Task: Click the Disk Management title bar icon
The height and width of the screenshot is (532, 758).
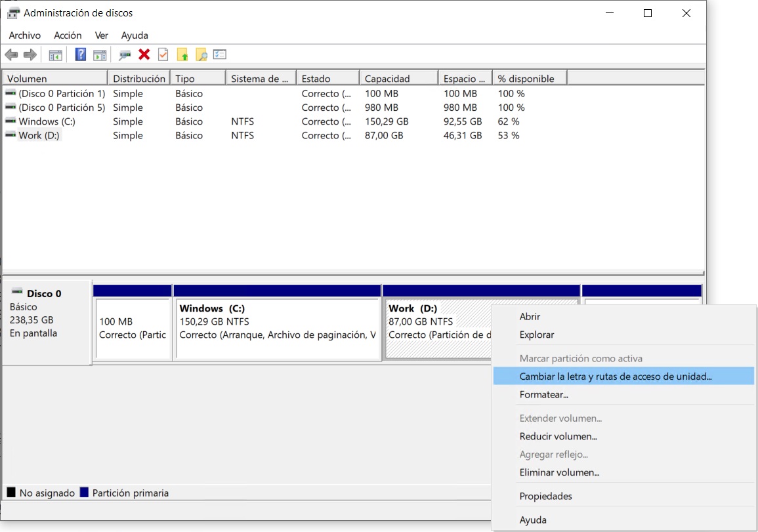Action: (x=13, y=13)
